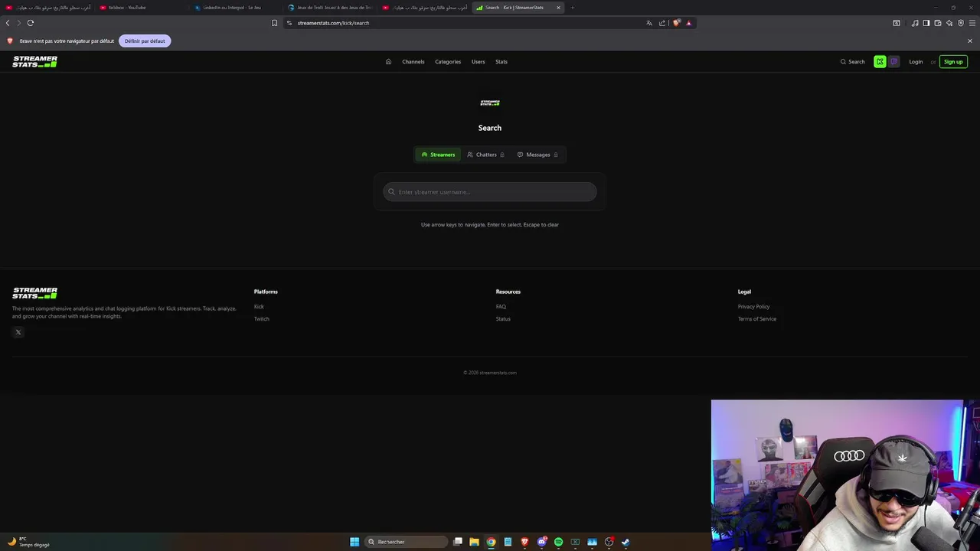
Task: Go to home via house icon
Action: click(x=388, y=62)
